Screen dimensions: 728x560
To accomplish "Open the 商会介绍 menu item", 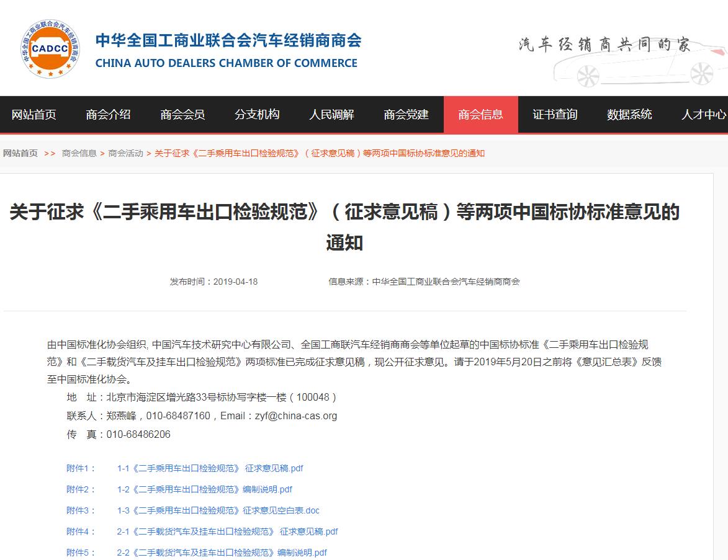I will coord(108,115).
